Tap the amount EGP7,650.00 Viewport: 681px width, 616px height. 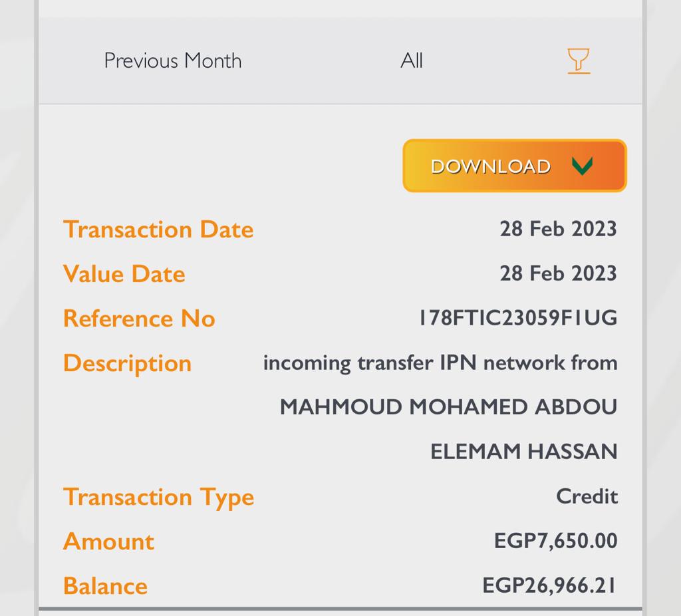[x=555, y=541]
